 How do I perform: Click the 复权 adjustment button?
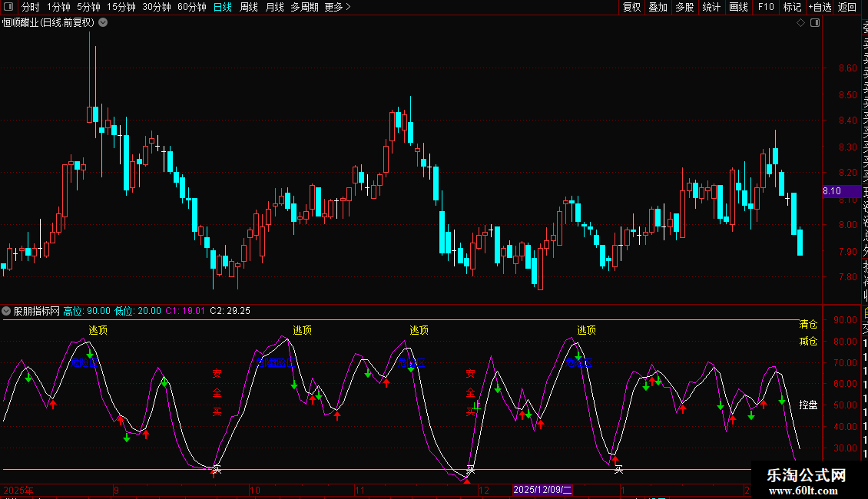(631, 7)
